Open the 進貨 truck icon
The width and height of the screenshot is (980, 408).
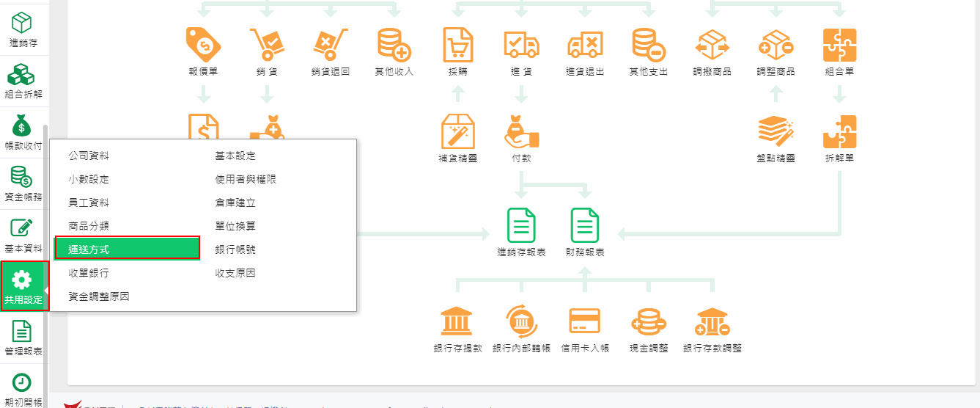521,45
